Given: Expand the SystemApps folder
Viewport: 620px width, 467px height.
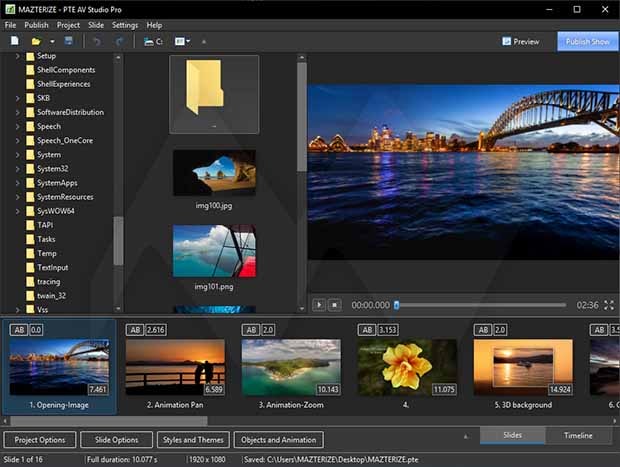Looking at the screenshot, I should pos(17,183).
